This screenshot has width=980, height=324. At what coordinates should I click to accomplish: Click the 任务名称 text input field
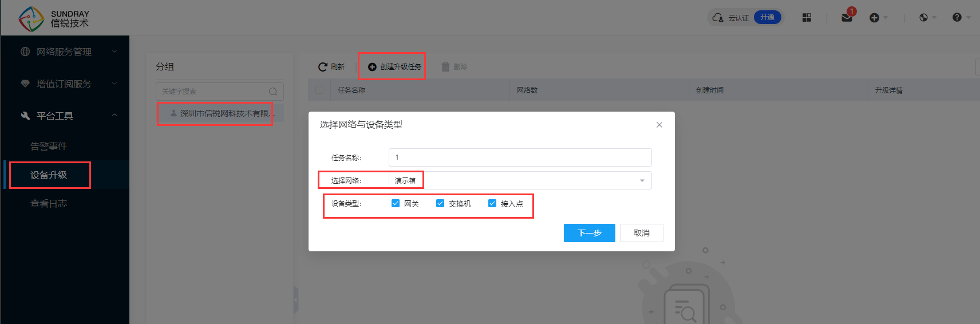coord(520,157)
